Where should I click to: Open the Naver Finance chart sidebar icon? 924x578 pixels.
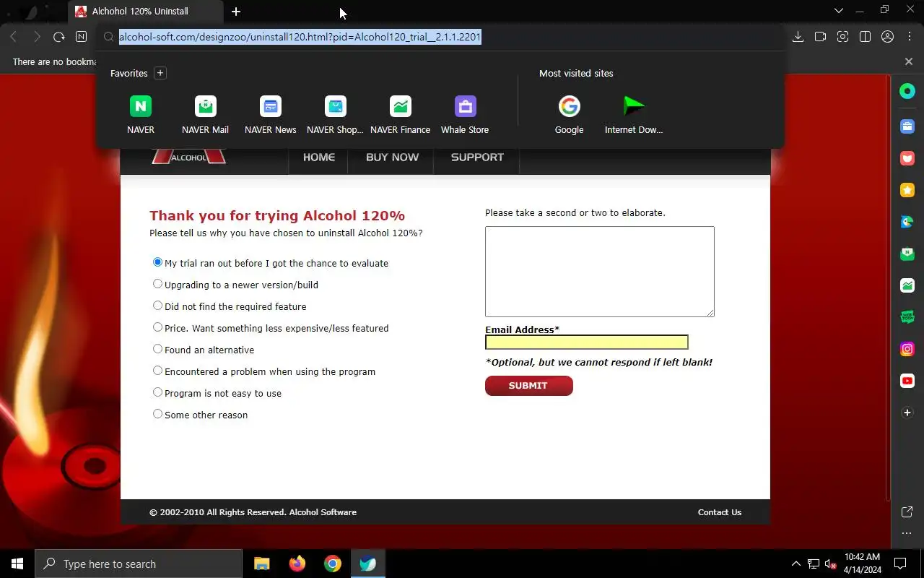tap(907, 285)
